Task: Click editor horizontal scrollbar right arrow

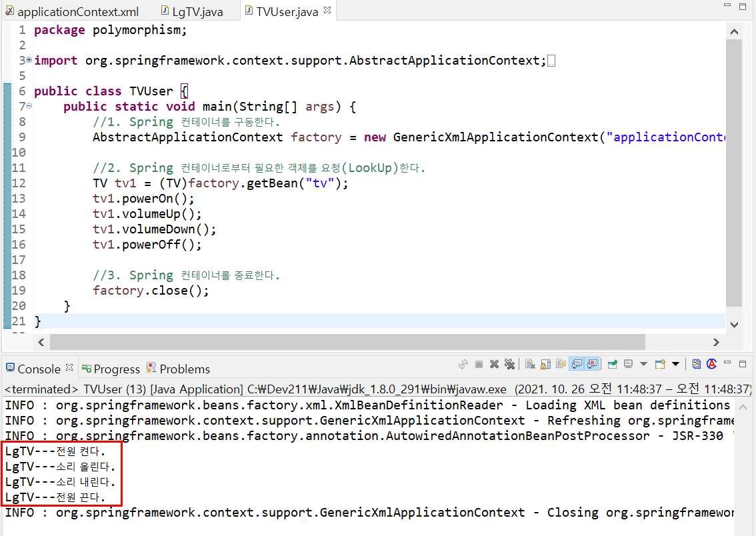Action: pyautogui.click(x=716, y=342)
